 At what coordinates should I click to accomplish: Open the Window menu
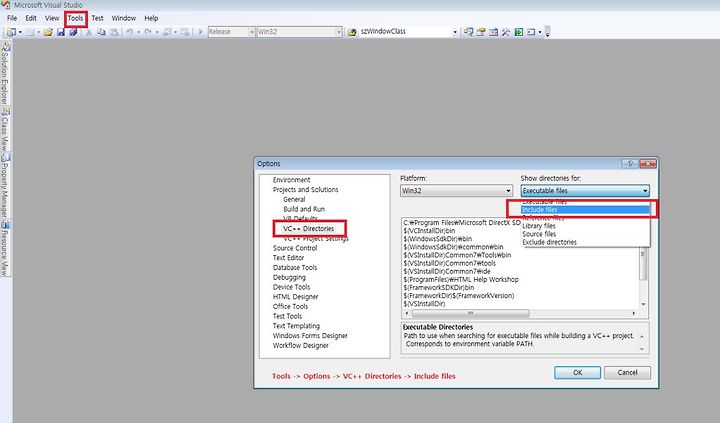click(124, 18)
